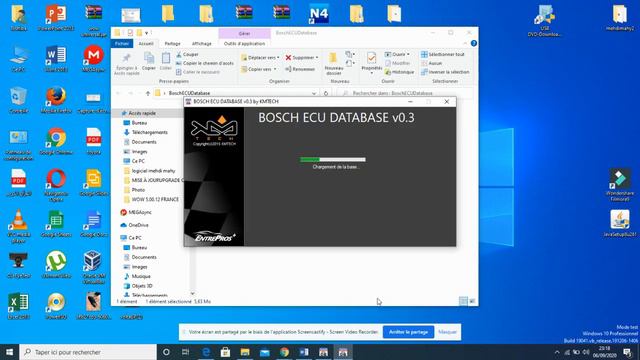Click the Masquer link in sharing bar
This screenshot has height=360, width=640.
(x=447, y=332)
